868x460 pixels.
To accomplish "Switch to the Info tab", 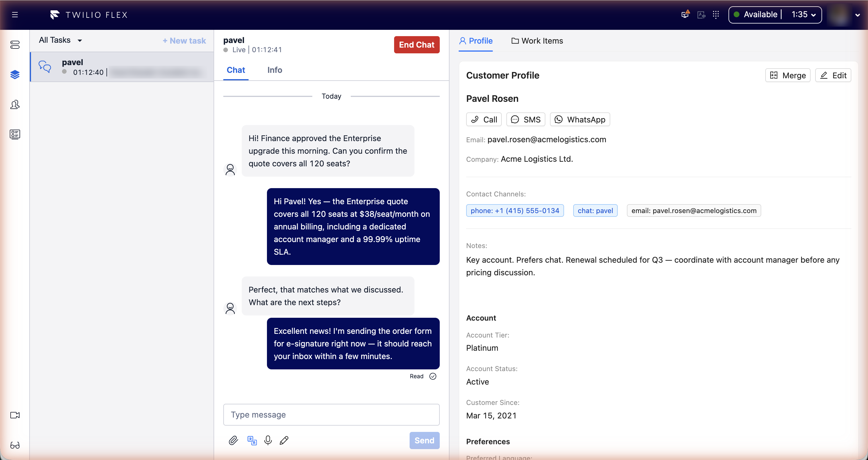I will pyautogui.click(x=275, y=70).
